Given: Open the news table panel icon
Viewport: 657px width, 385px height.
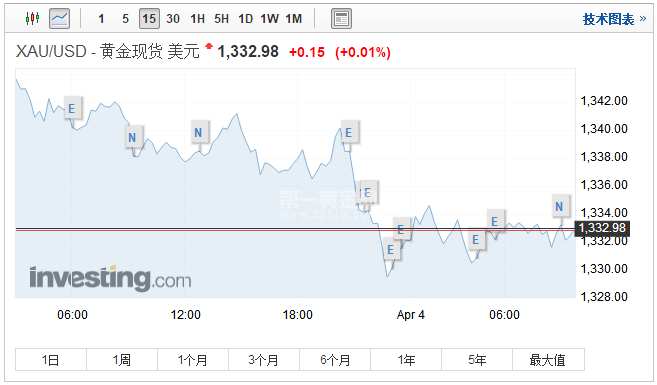Looking at the screenshot, I should pos(341,18).
